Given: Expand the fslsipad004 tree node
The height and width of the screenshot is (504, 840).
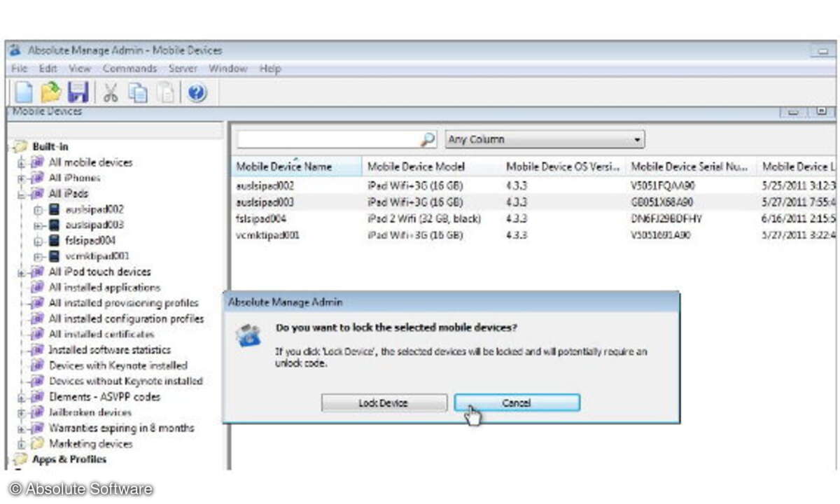Looking at the screenshot, I should pyautogui.click(x=38, y=241).
